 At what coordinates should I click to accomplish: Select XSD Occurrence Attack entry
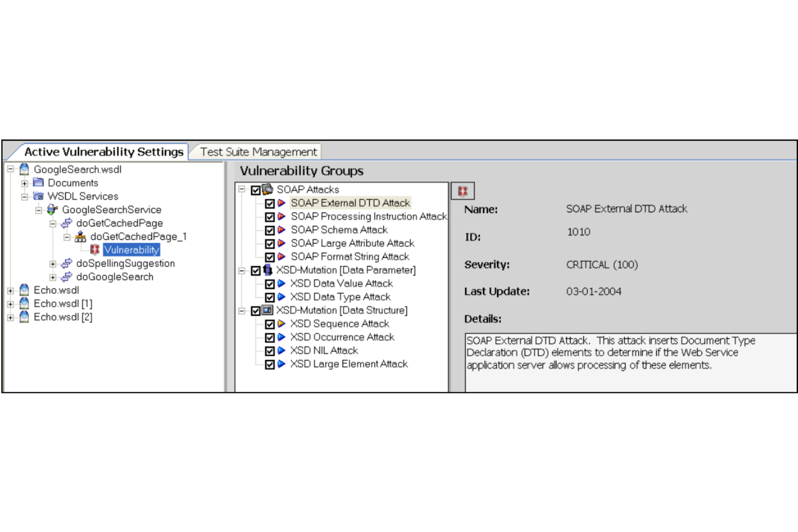pos(342,337)
